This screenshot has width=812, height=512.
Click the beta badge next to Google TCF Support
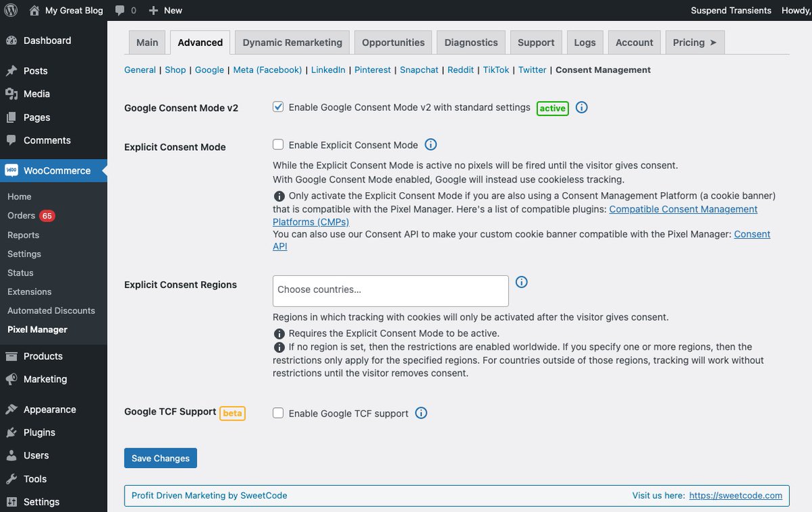point(232,413)
